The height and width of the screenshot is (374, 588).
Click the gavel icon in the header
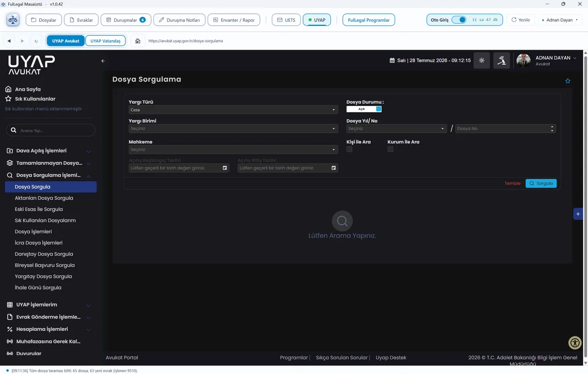pos(502,60)
